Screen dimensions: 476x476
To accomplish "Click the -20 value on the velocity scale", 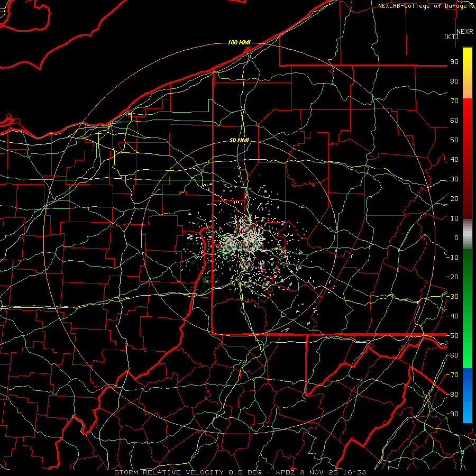I will [452, 277].
